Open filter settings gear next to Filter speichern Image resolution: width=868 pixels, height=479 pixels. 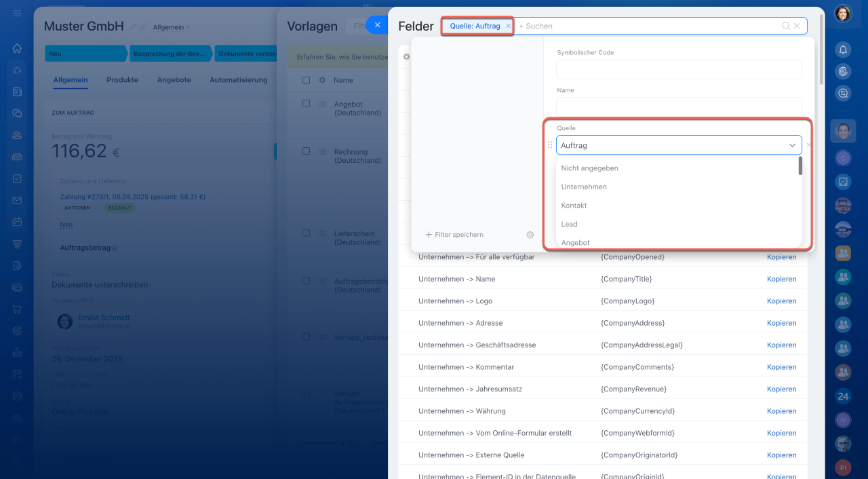click(530, 235)
